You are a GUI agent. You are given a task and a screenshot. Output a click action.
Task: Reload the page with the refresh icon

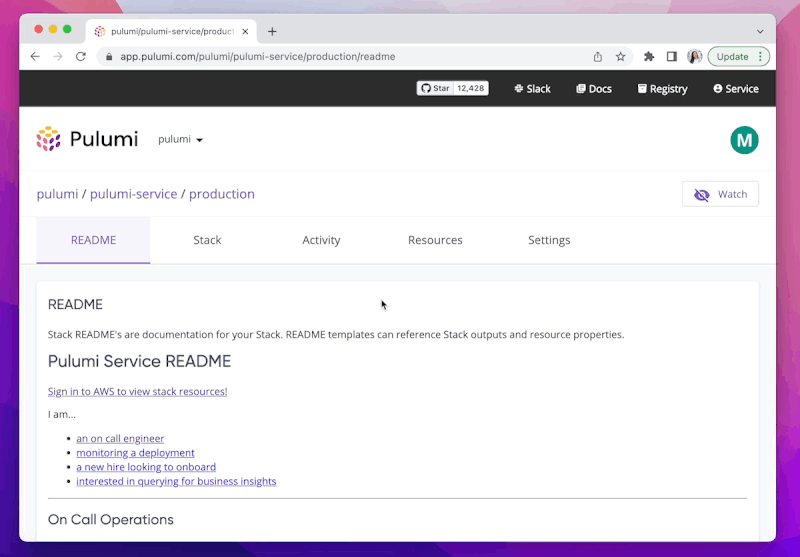81,57
